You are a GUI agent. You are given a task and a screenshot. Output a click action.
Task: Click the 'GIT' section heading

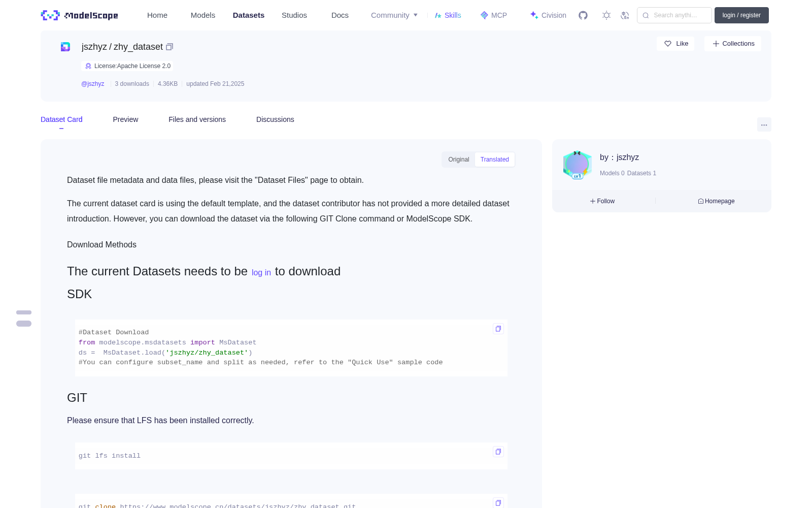click(x=77, y=398)
